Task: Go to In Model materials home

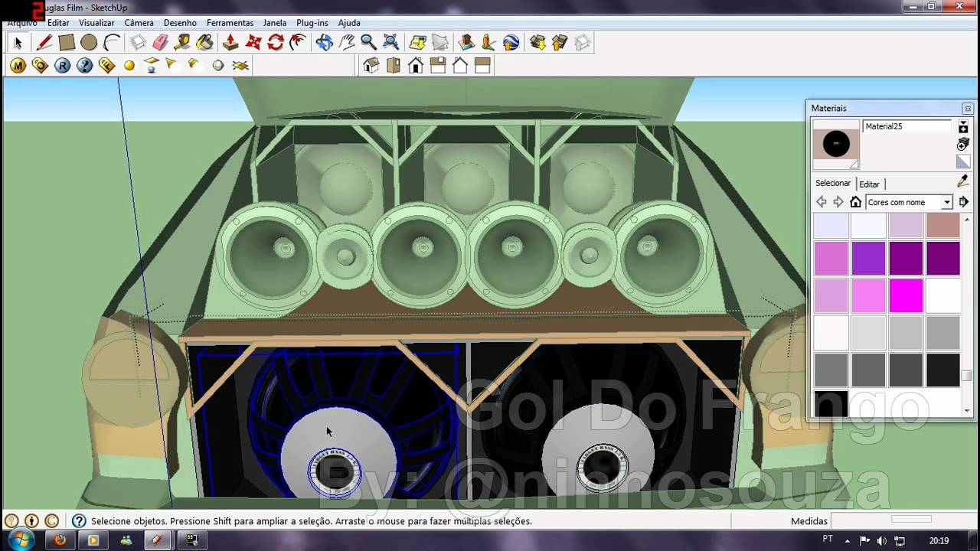Action: click(856, 202)
